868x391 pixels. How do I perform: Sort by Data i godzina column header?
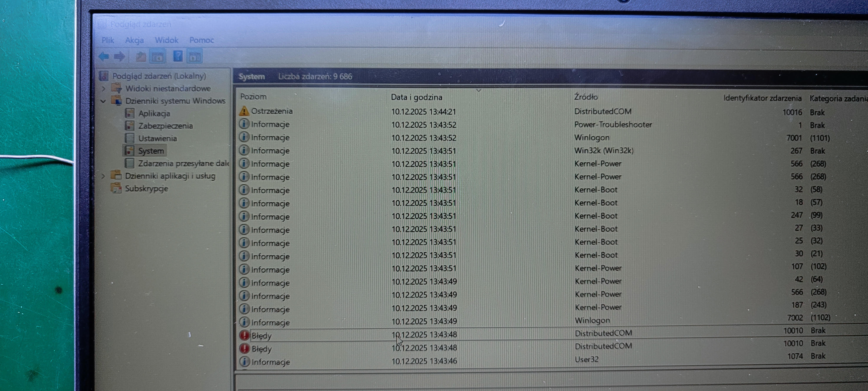pos(416,97)
